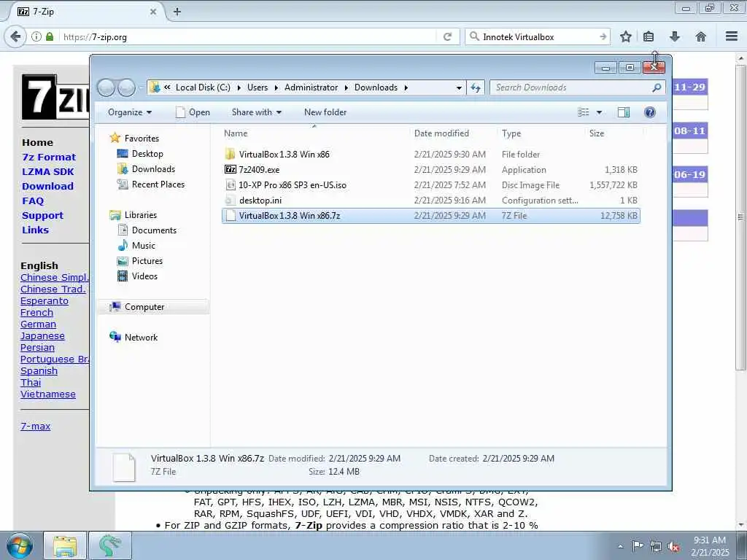
Task: Click the Search Downloads magnifier icon
Action: (657, 87)
